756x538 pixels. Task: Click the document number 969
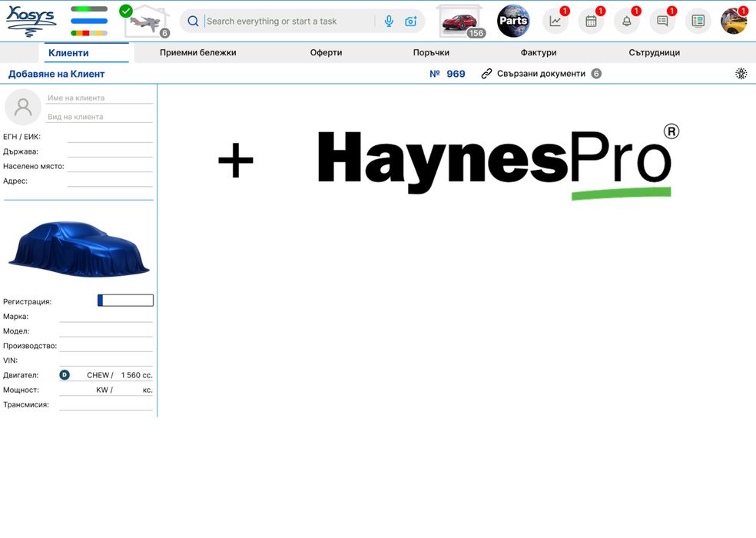pos(456,74)
